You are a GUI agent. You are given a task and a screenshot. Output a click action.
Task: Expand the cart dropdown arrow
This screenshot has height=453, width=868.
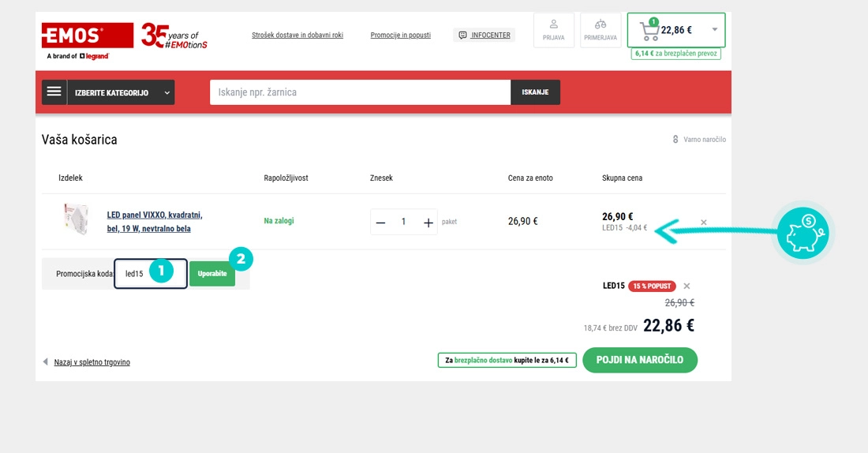coord(715,30)
